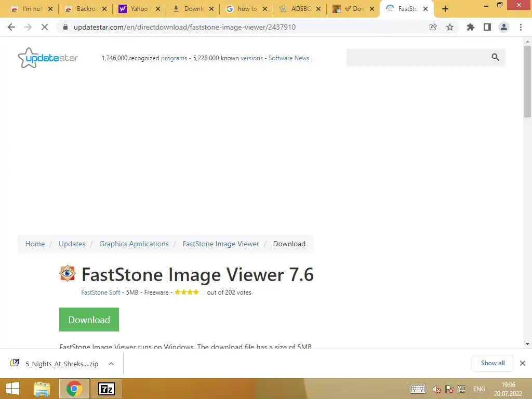This screenshot has height=399, width=532.
Task: Click the vertical scrollbar thumb
Action: click(527, 82)
